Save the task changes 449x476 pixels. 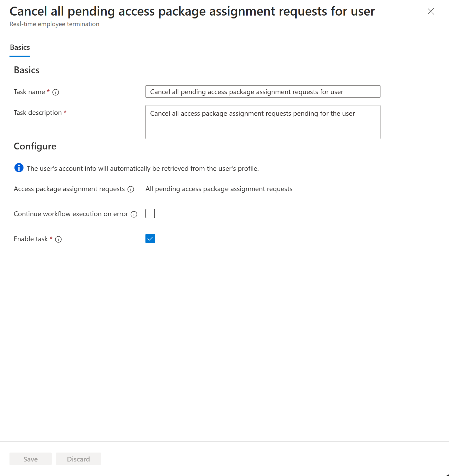click(x=31, y=459)
